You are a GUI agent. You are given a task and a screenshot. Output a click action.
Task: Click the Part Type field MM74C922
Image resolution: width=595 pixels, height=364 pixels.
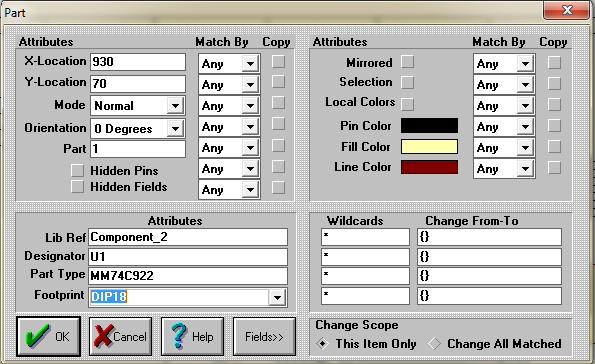coord(188,276)
